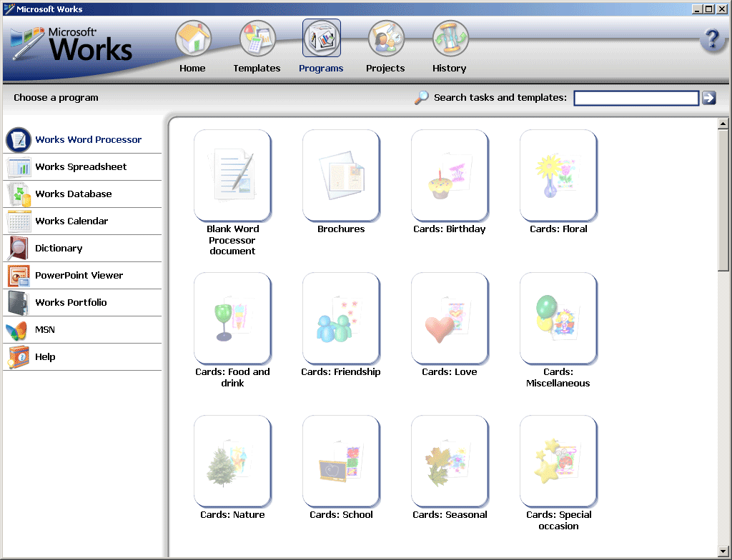Image resolution: width=732 pixels, height=560 pixels.
Task: Open the Cards: Special occasion thumbnail
Action: pyautogui.click(x=559, y=461)
